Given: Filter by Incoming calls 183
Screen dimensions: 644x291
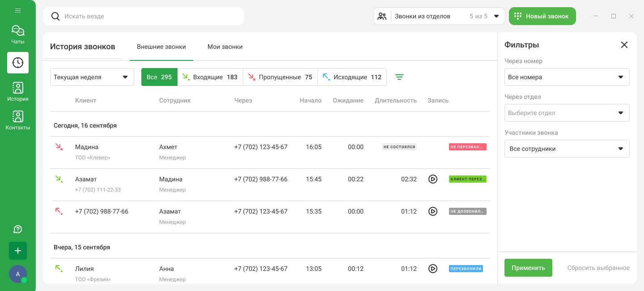Looking at the screenshot, I should 210,77.
